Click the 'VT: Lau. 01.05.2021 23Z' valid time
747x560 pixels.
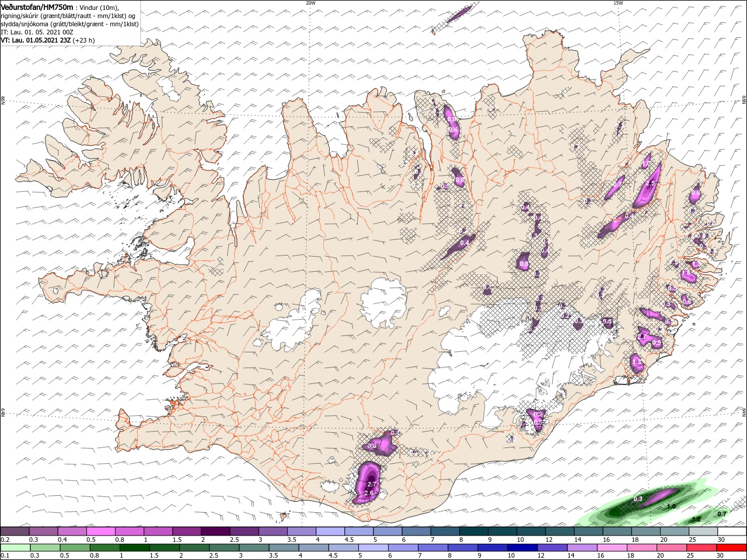coord(36,40)
